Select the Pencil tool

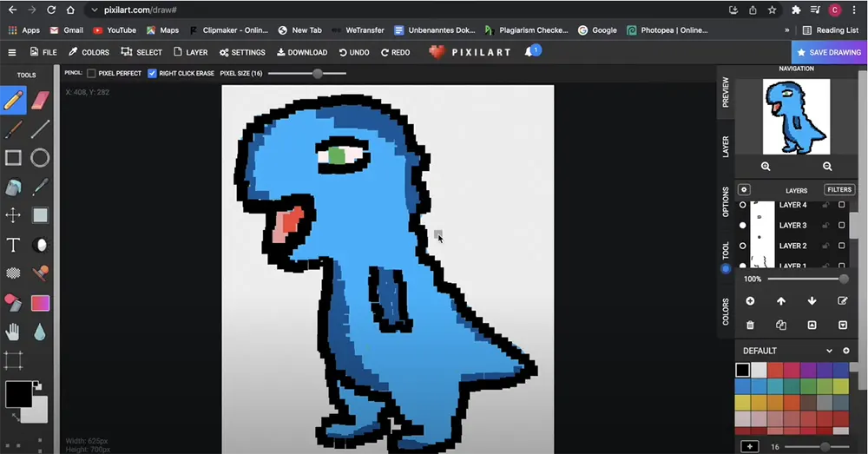point(13,101)
